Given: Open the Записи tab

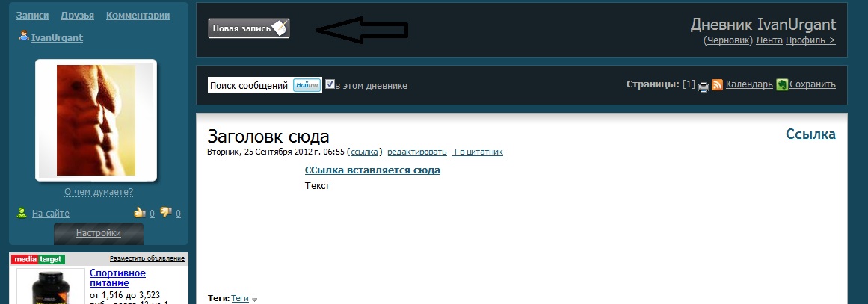Looking at the screenshot, I should pyautogui.click(x=32, y=16).
